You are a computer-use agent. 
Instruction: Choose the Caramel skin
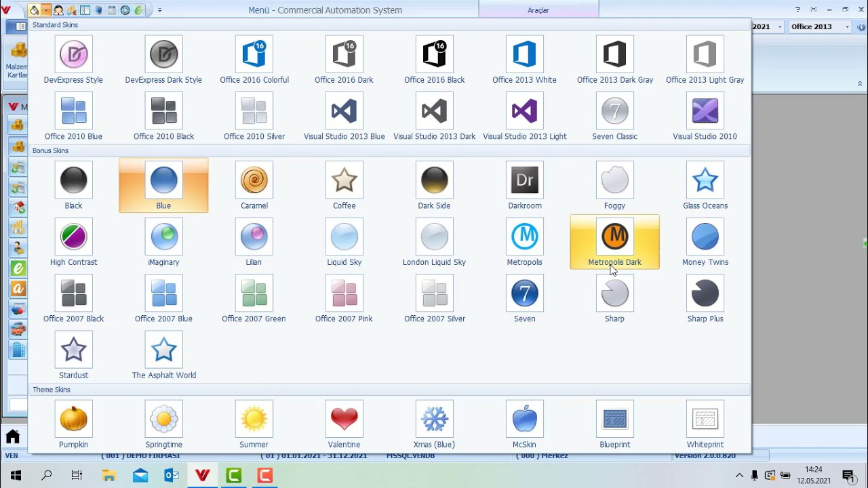point(254,186)
